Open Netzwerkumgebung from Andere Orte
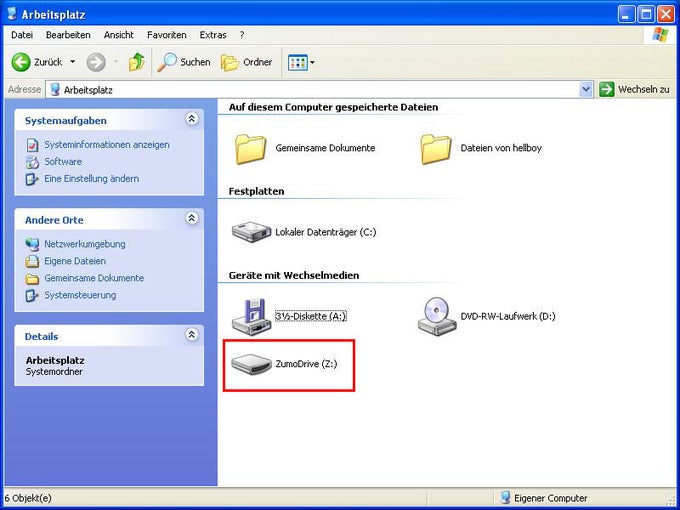 pyautogui.click(x=85, y=244)
